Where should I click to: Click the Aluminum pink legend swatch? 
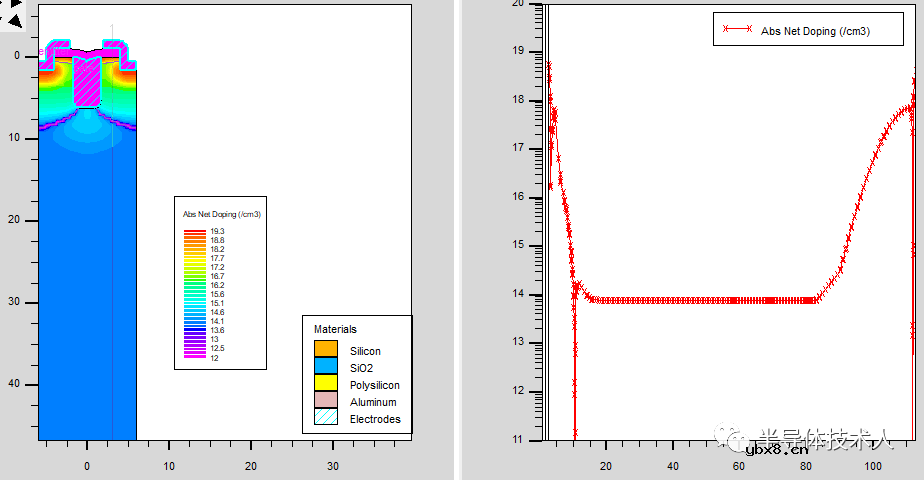326,401
